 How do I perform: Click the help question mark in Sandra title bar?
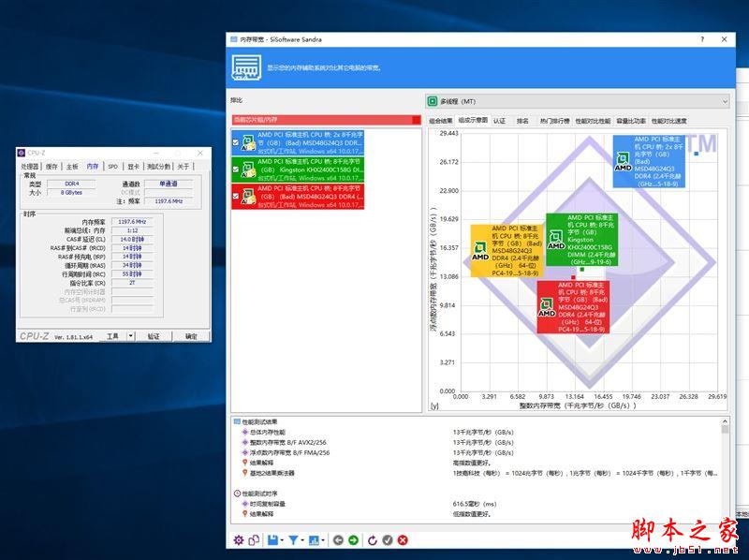point(702,39)
